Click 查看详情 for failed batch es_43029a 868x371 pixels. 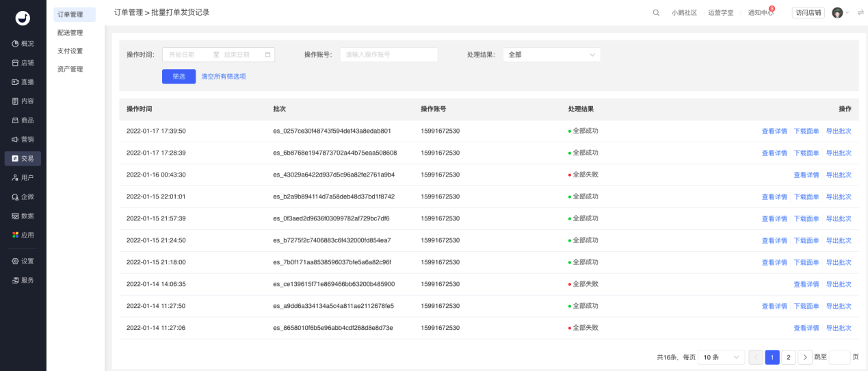pos(806,175)
